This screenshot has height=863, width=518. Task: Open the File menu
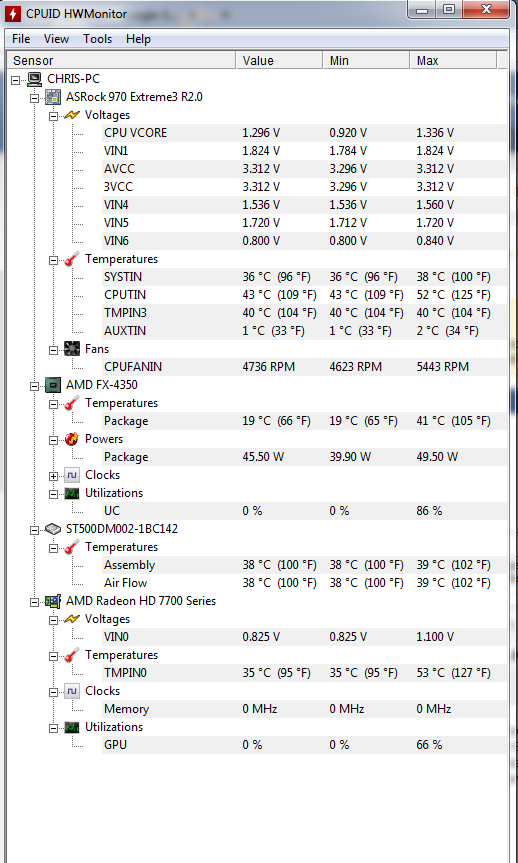(21, 39)
